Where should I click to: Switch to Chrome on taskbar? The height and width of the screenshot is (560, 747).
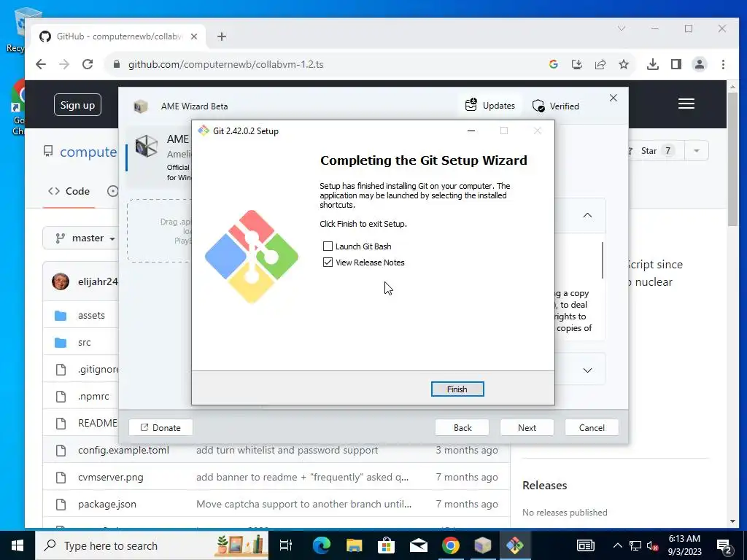(451, 545)
